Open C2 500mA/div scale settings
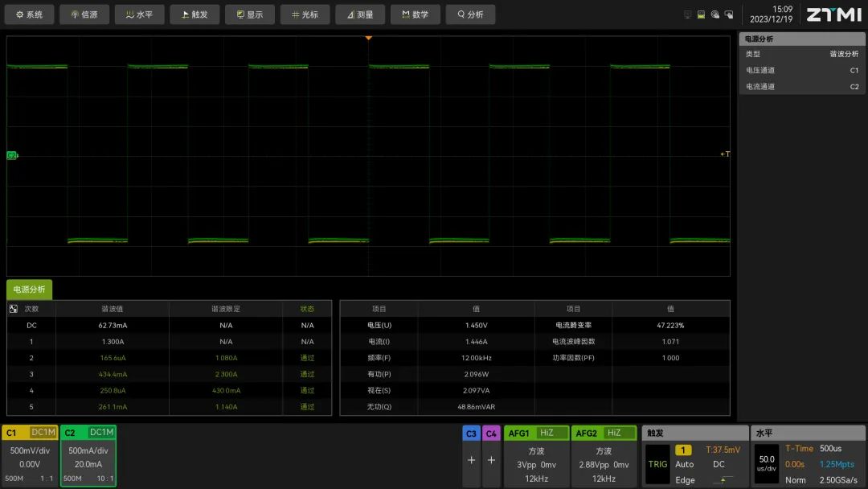Screen dimensions: 868x489 [x=88, y=450]
